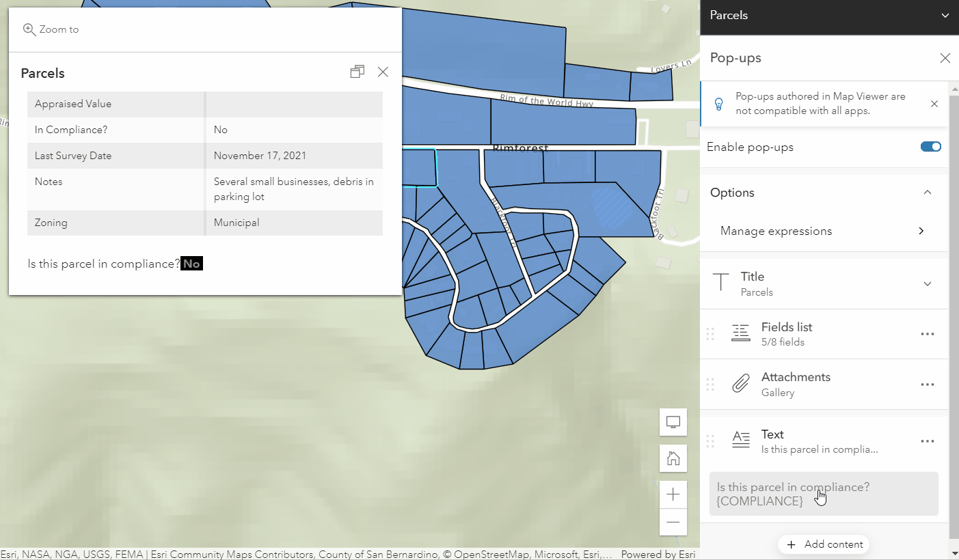Open options menu for Fields list
This screenshot has height=560, width=959.
927,333
